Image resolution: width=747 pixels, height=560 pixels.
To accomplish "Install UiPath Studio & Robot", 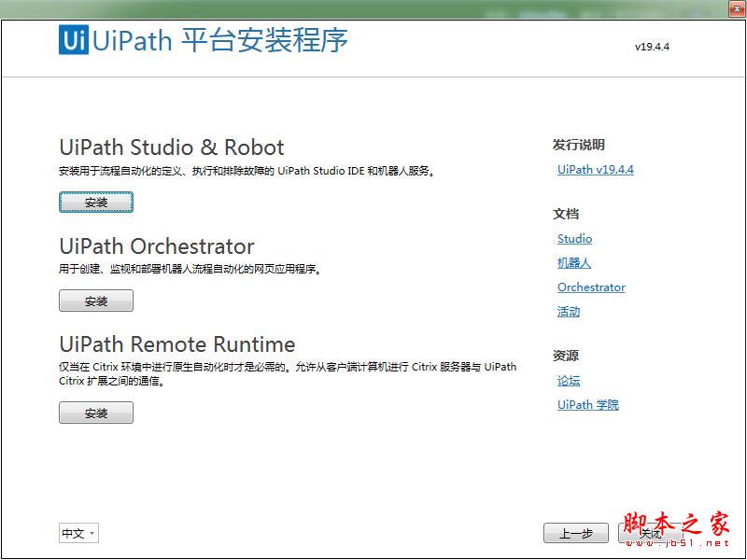I will 96,203.
